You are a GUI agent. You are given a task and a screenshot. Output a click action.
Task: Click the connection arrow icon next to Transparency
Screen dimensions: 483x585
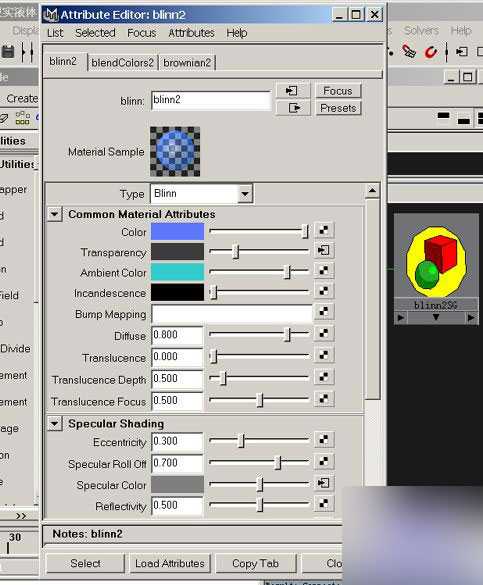(323, 250)
